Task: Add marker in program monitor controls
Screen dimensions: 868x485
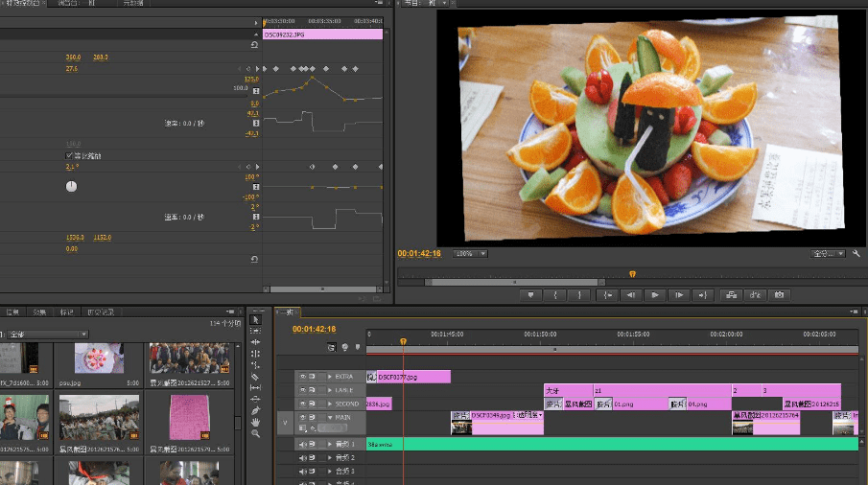Action: click(x=530, y=295)
